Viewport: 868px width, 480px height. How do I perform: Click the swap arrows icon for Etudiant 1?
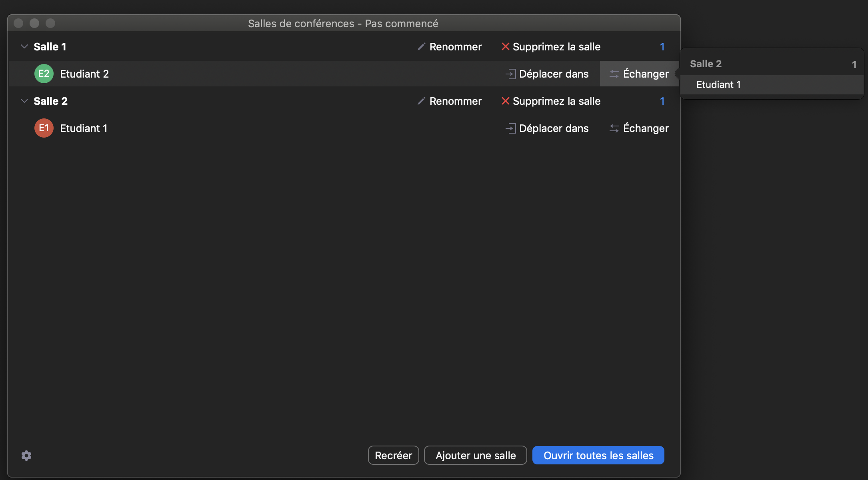[614, 128]
